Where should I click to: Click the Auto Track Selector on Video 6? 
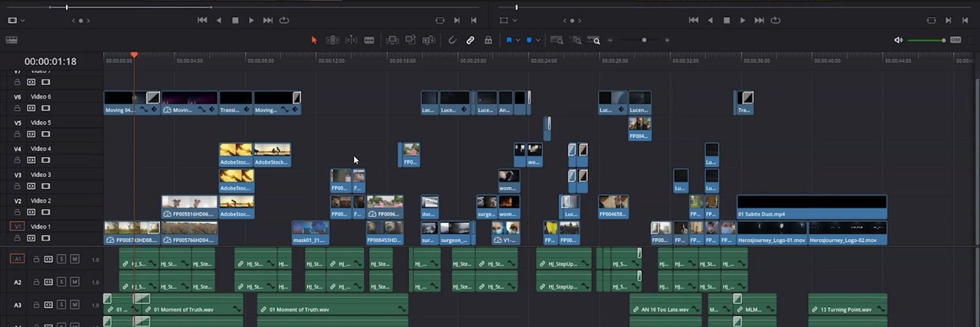click(x=31, y=108)
